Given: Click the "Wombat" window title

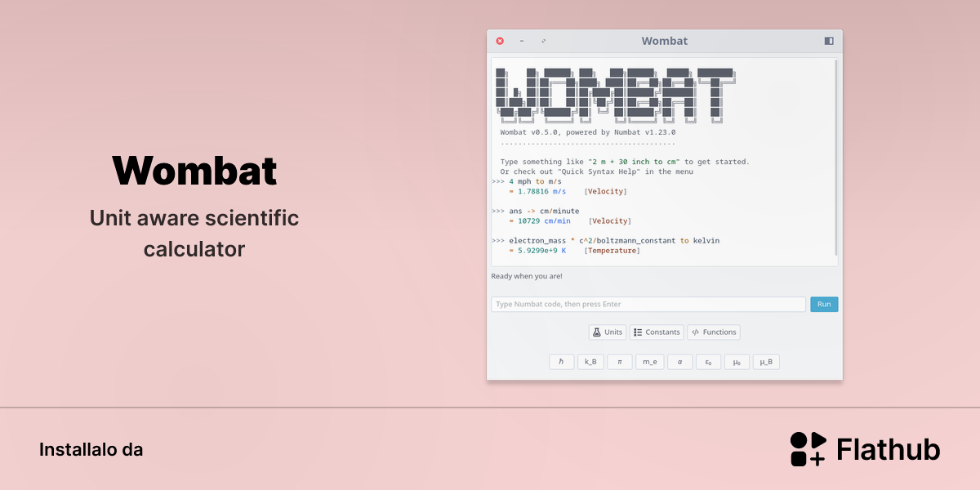Looking at the screenshot, I should pyautogui.click(x=664, y=41).
